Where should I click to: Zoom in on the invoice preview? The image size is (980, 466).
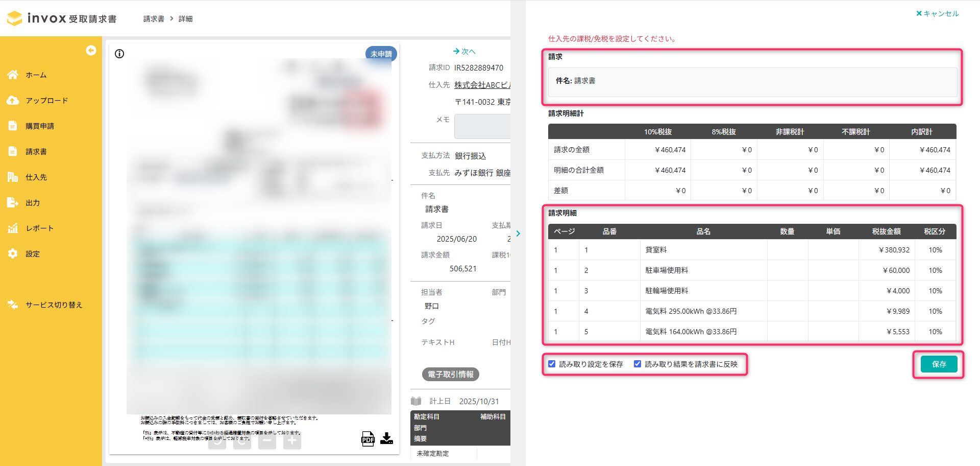click(292, 440)
